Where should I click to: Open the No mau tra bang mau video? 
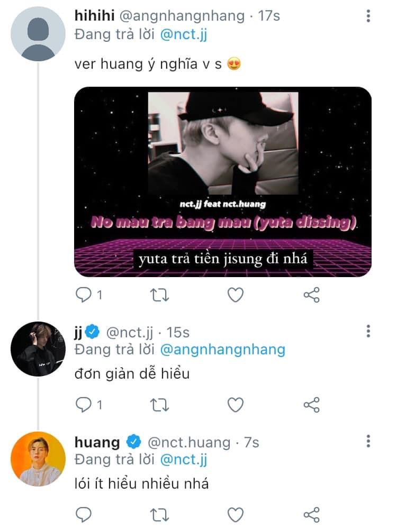click(x=223, y=182)
